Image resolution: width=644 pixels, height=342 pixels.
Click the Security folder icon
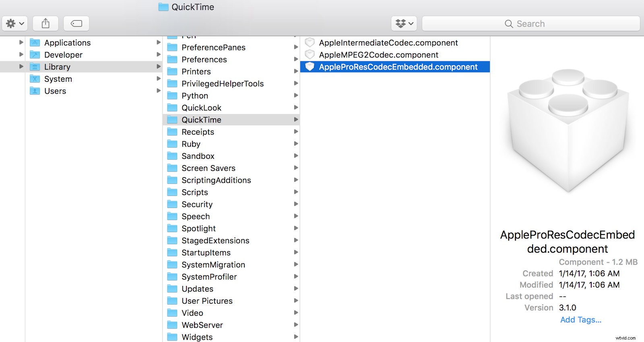coord(172,205)
